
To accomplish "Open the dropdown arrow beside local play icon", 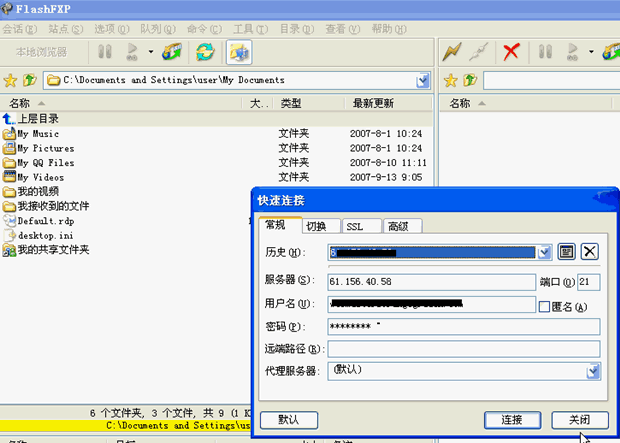I will tap(151, 52).
